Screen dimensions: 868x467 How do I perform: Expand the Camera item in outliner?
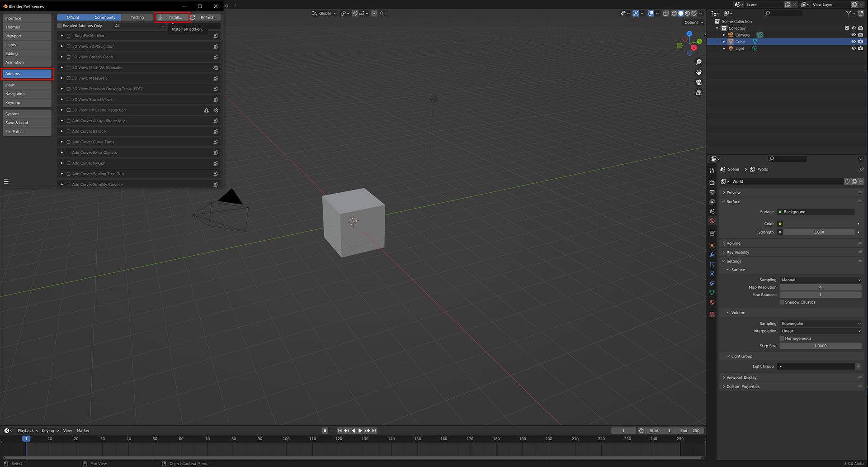(723, 35)
